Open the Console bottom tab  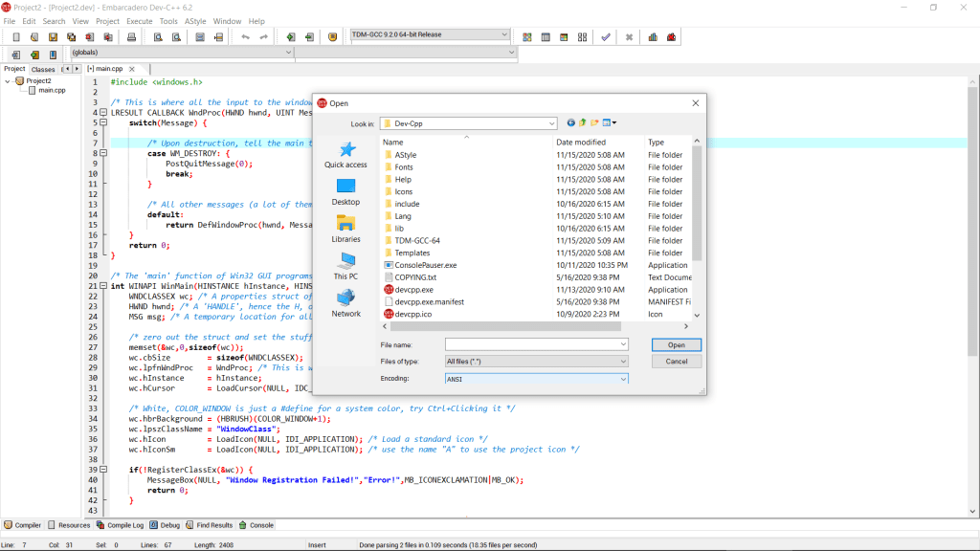(256, 525)
